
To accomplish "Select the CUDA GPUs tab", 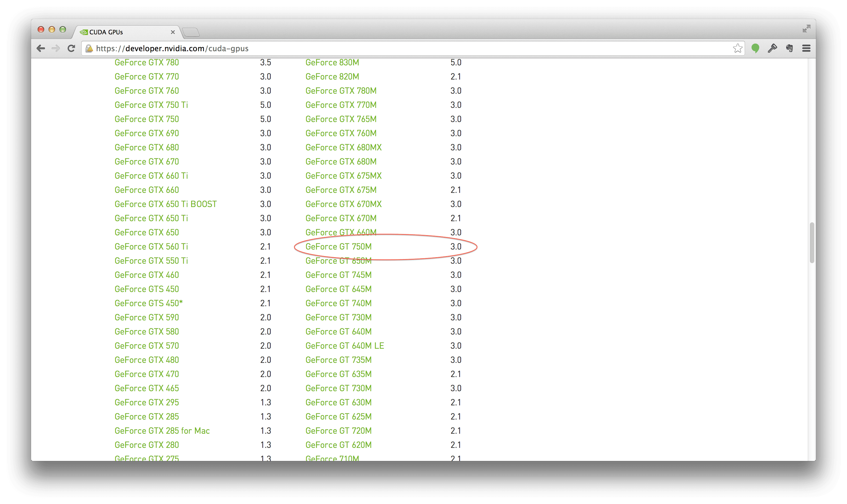I will click(127, 32).
